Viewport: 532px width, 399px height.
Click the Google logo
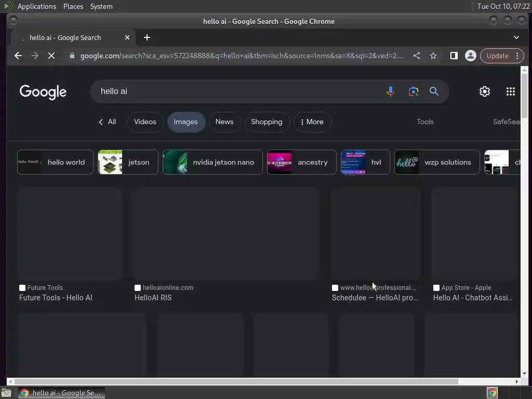click(43, 92)
